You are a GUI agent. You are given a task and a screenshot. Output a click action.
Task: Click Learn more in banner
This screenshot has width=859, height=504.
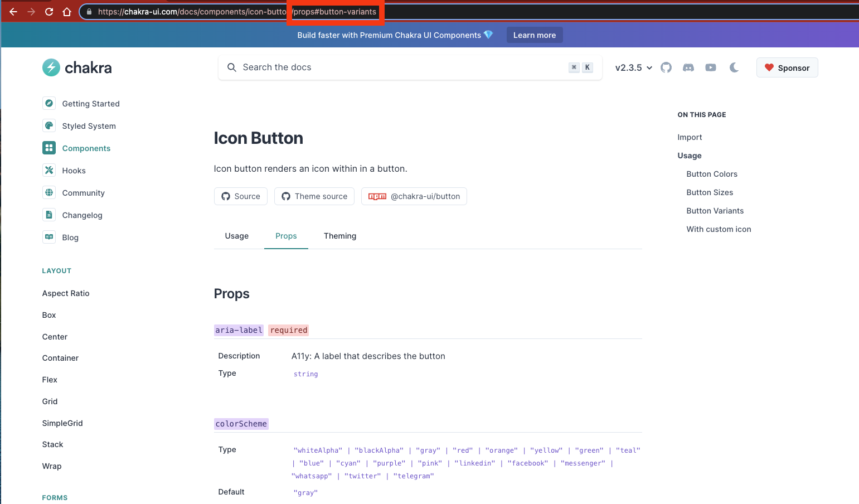(x=535, y=35)
